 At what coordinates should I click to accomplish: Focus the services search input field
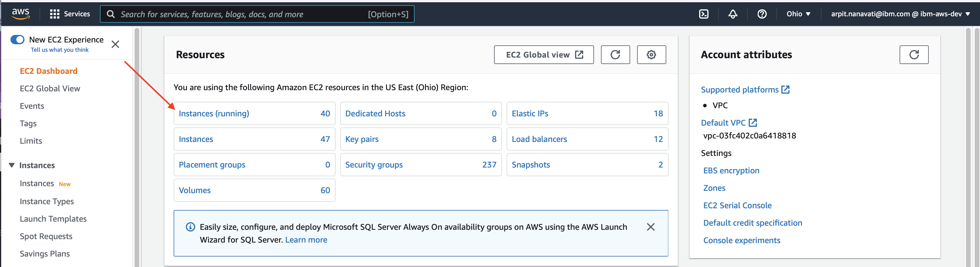257,14
